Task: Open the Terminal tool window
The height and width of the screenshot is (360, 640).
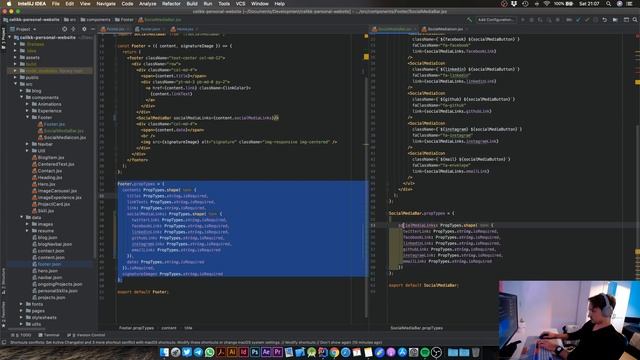Action: (49, 335)
